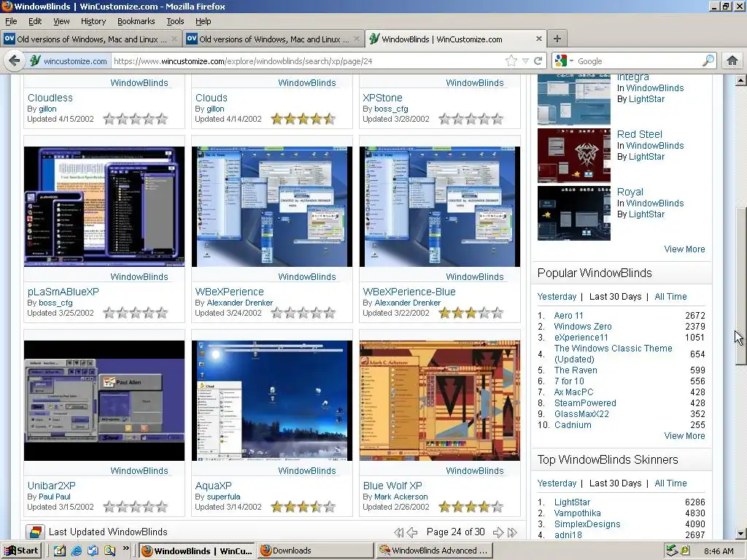Open the Cloudless skin title link
Screen dimensions: 747x560
[x=50, y=98]
